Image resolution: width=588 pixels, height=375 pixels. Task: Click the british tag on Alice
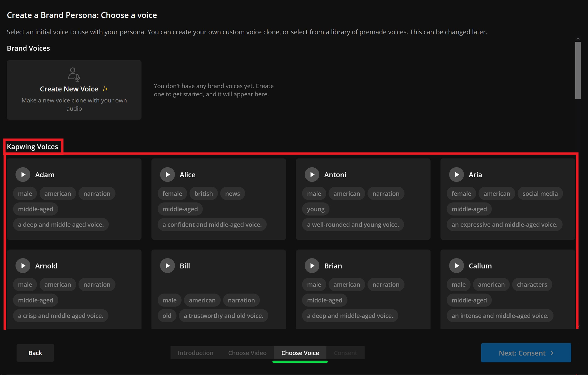tap(203, 194)
